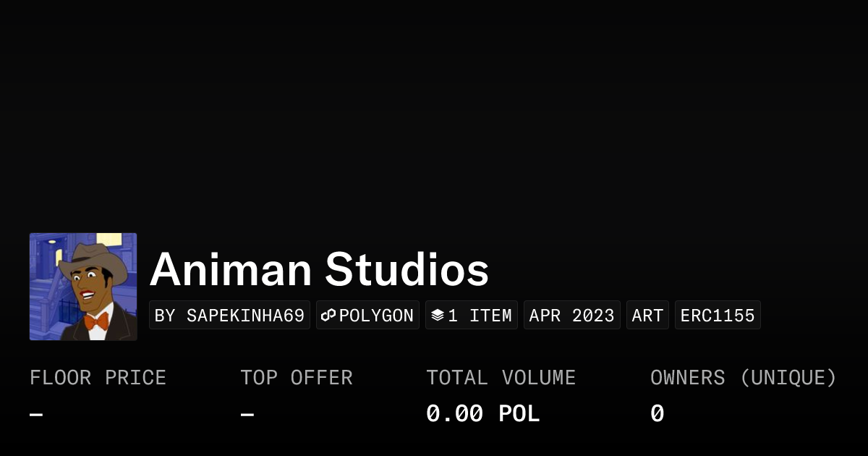Select the 0.00 POL volume value
This screenshot has width=868, height=456.
pyautogui.click(x=482, y=414)
